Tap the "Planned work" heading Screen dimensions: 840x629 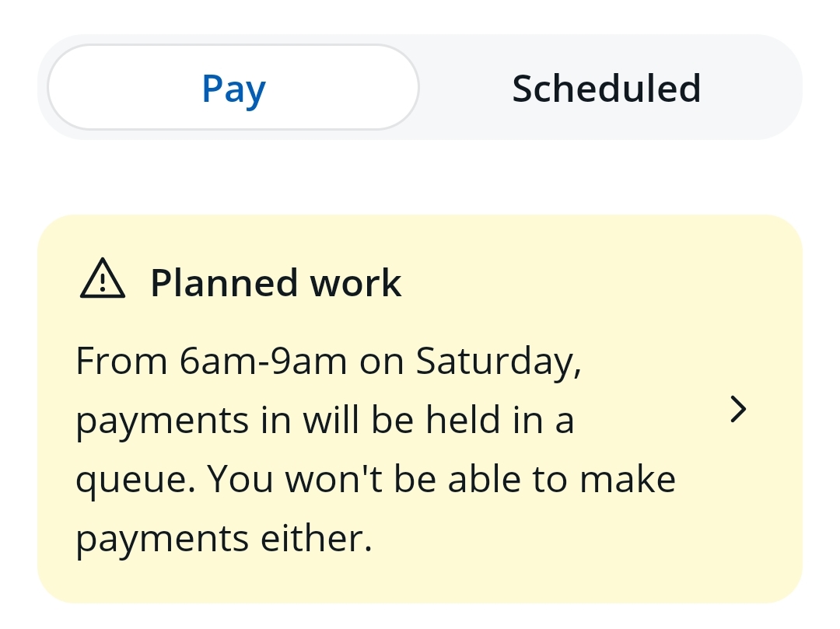click(275, 282)
